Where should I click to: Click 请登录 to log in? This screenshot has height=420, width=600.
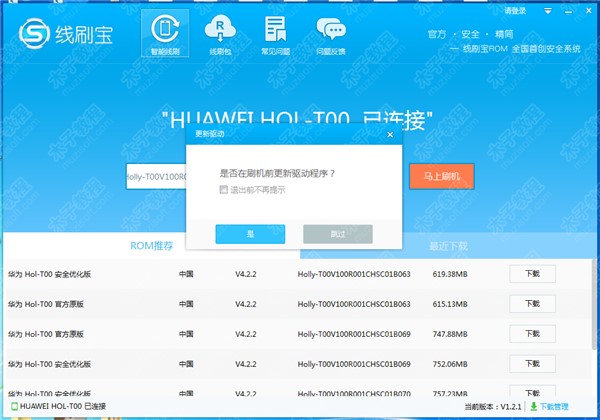[515, 11]
